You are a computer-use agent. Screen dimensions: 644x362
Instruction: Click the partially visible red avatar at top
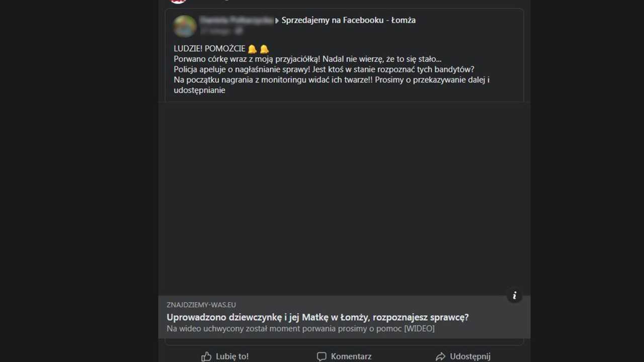click(178, 2)
